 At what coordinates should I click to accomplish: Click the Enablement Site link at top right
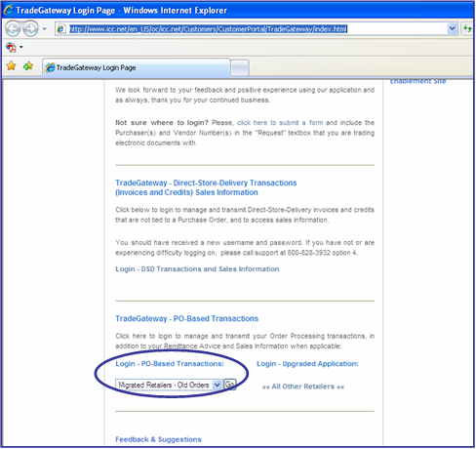click(417, 81)
